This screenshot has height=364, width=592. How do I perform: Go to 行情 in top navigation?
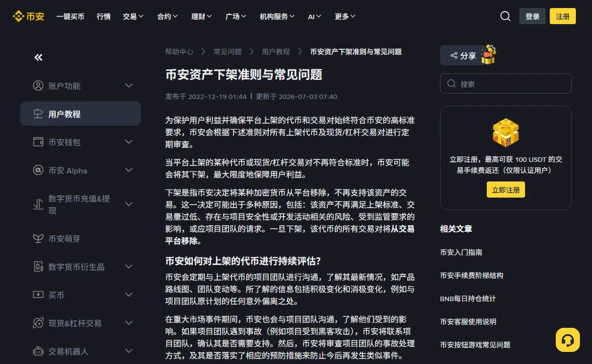pos(104,17)
